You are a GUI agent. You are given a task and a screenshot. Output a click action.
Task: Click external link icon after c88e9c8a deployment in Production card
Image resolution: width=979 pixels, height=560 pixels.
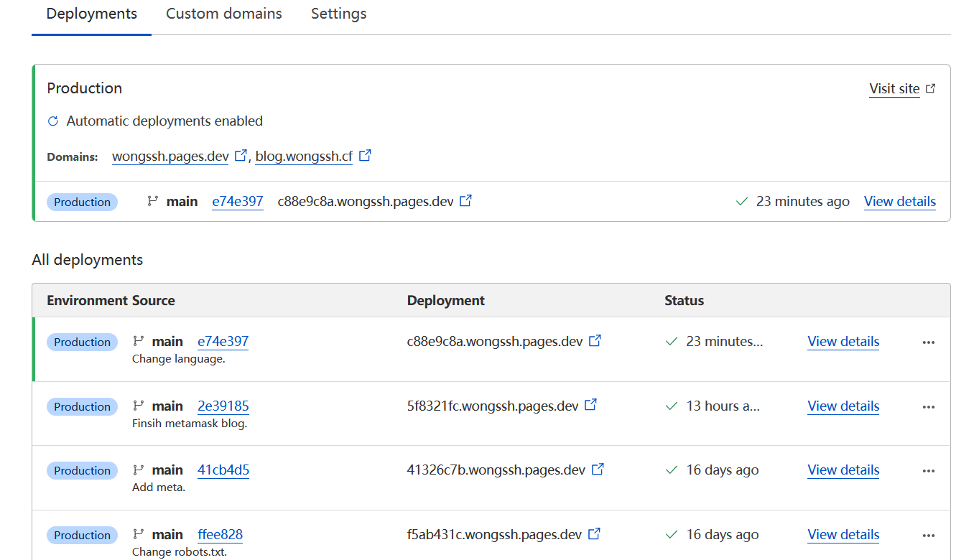pyautogui.click(x=465, y=201)
